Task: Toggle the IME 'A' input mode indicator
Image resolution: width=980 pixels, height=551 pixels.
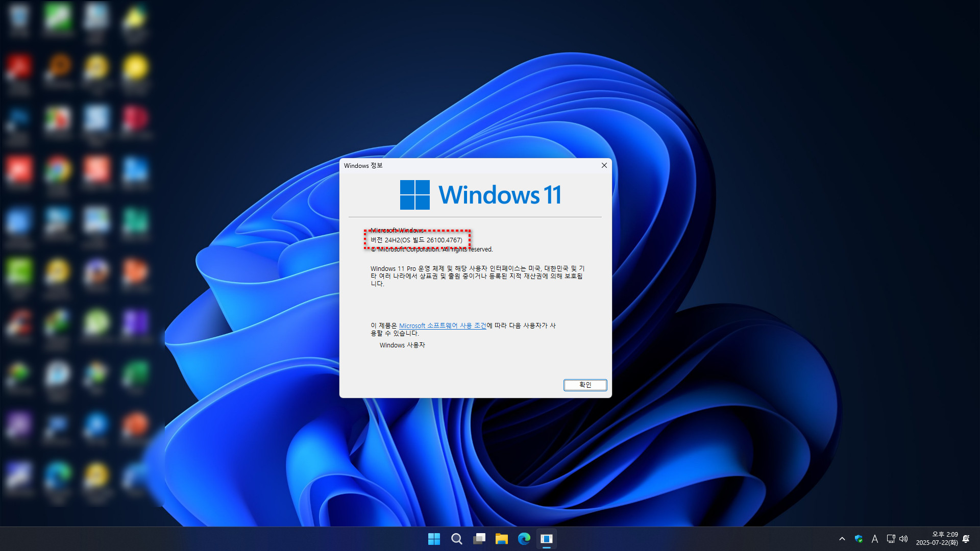Action: (874, 539)
